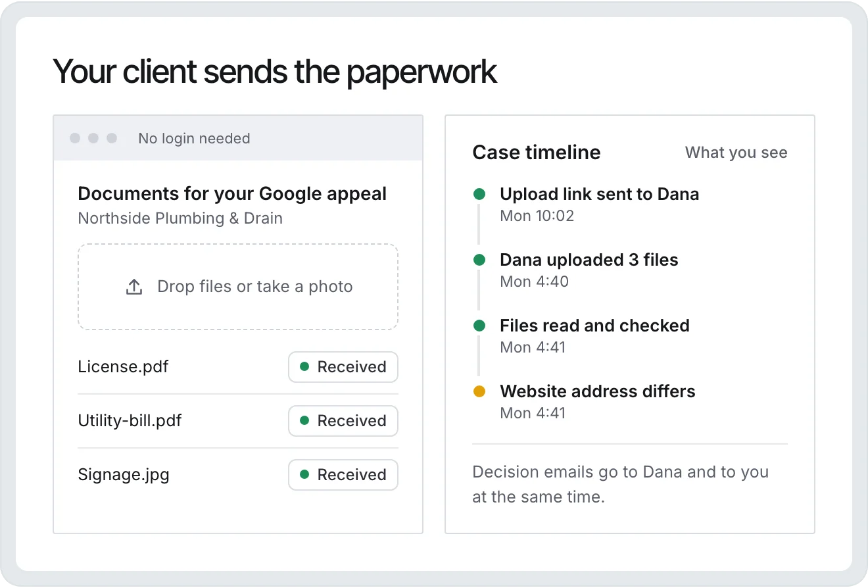Click the 'Drop files or take a photo' area
The image size is (868, 588).
(238, 287)
